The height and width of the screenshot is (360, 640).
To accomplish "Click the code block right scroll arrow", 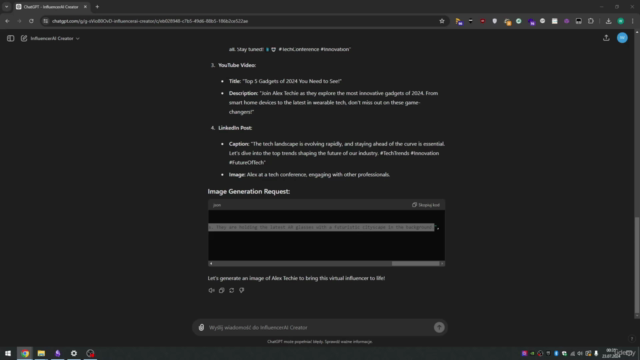I will click(x=442, y=264).
